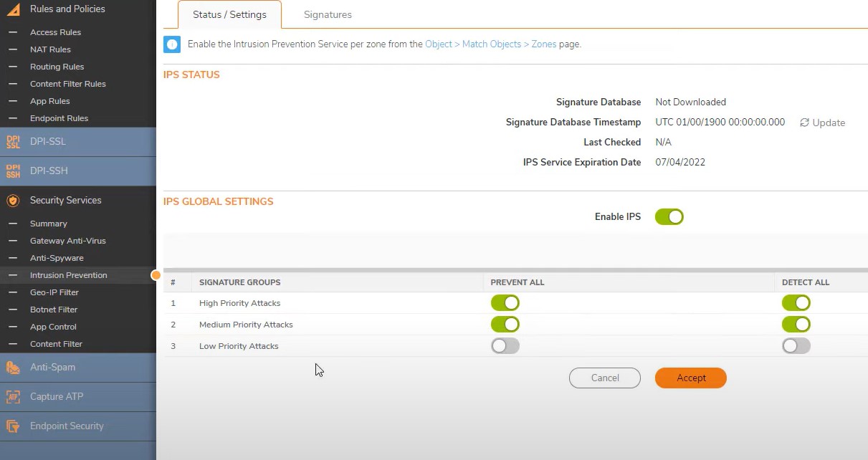868x460 pixels.
Task: Expand the Capture ATP menu section
Action: 57,397
